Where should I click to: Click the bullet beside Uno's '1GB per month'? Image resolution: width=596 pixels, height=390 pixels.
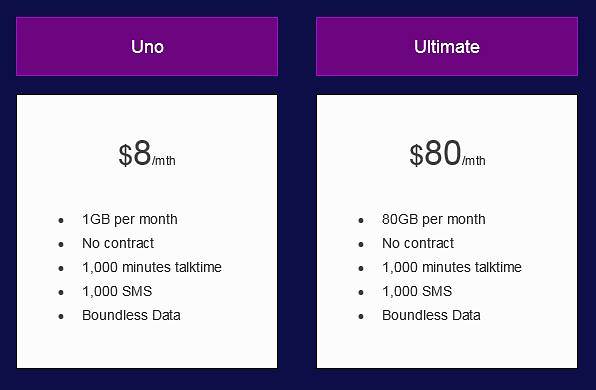click(x=61, y=220)
